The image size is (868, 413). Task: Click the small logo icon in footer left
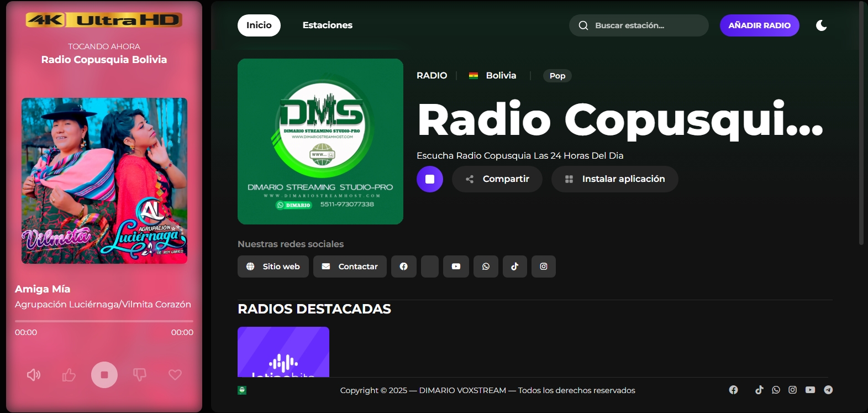tap(242, 390)
